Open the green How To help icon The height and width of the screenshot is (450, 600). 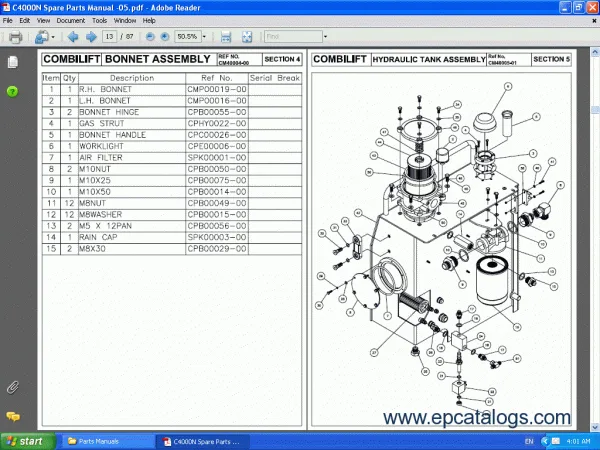click(12, 91)
